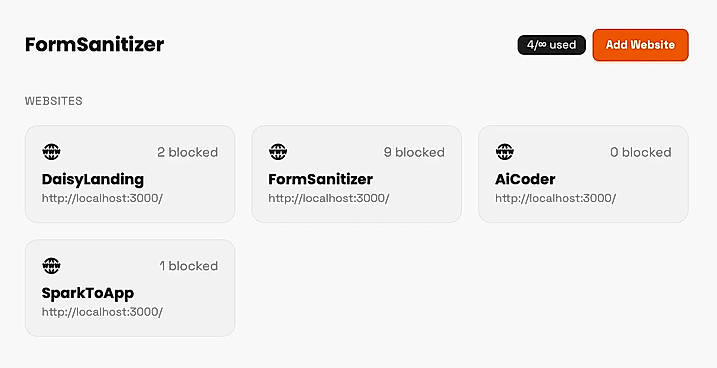View the 1 blocked count
Image resolution: width=717 pixels, height=368 pixels.
[x=188, y=266]
